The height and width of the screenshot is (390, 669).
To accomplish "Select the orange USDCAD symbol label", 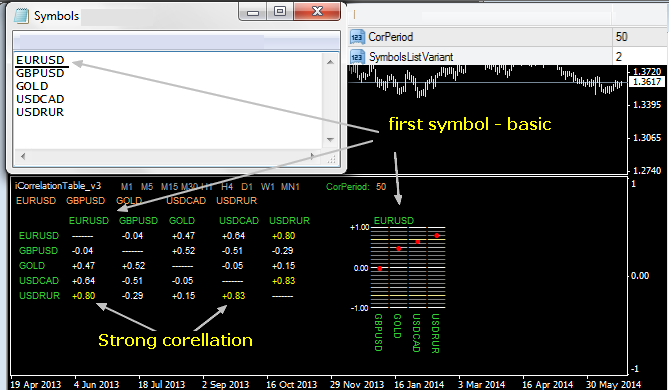I will (186, 201).
